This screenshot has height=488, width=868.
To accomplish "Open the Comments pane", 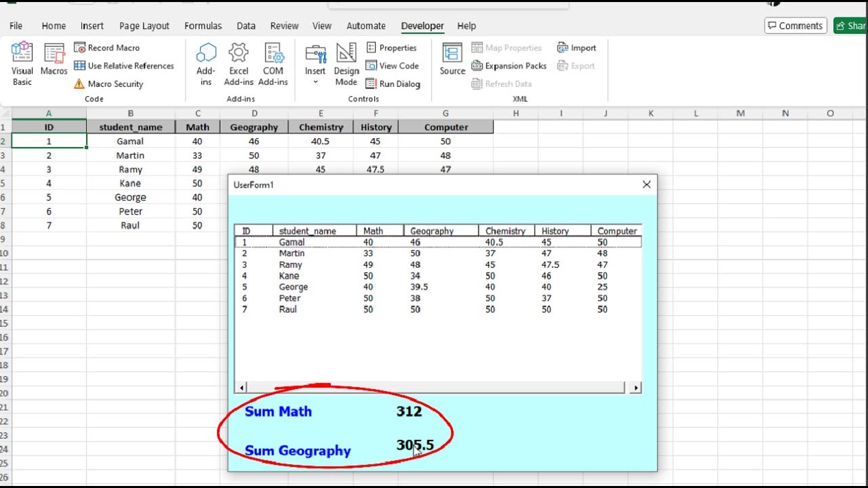I will pyautogui.click(x=795, y=26).
